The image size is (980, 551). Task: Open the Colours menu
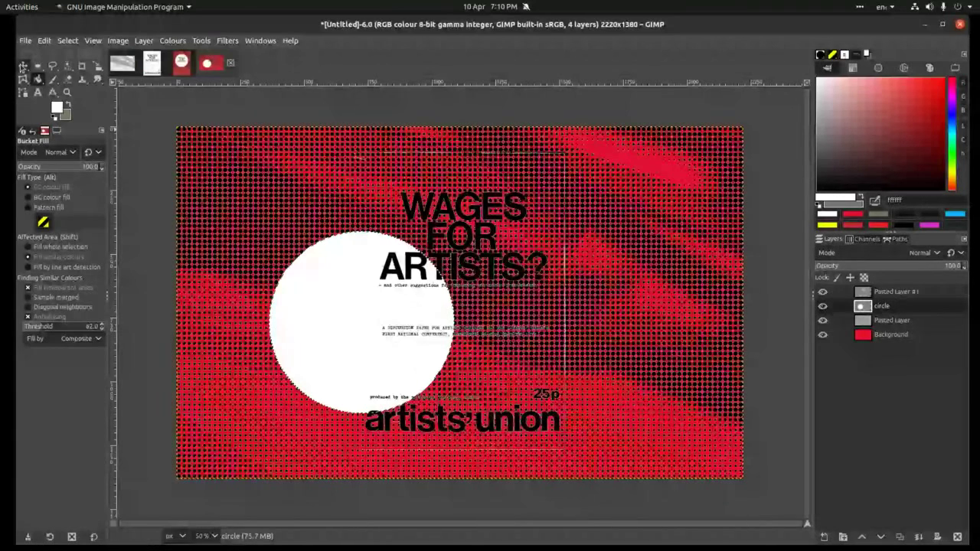tap(172, 41)
